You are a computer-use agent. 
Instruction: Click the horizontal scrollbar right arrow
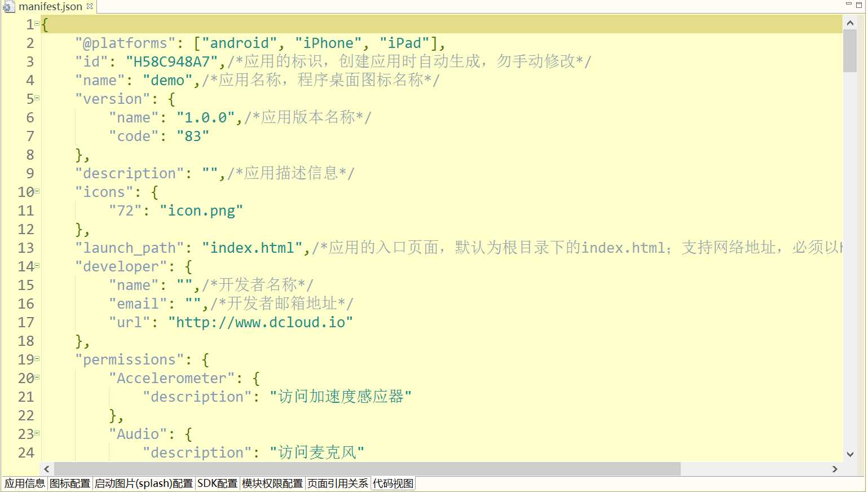[x=835, y=469]
